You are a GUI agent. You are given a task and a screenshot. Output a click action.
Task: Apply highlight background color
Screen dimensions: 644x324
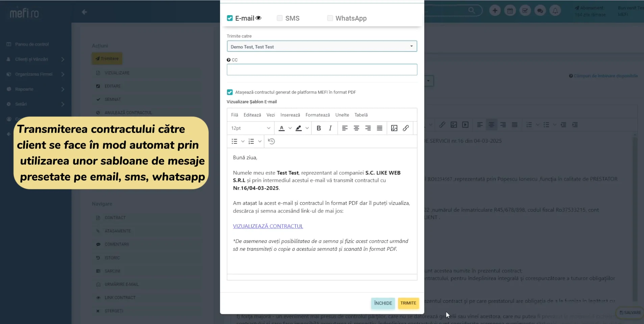click(x=299, y=128)
